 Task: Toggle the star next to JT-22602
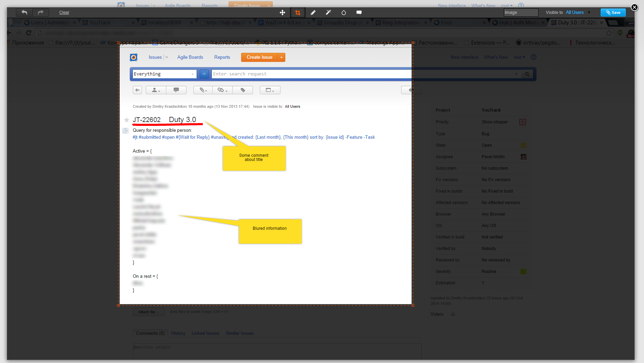(x=127, y=120)
